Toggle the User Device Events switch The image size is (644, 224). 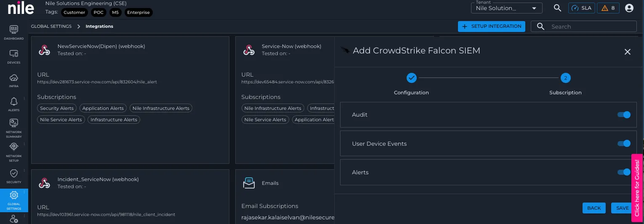coord(624,144)
